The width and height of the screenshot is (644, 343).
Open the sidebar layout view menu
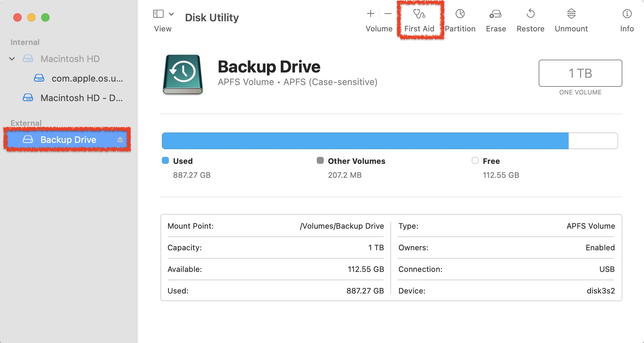point(158,14)
